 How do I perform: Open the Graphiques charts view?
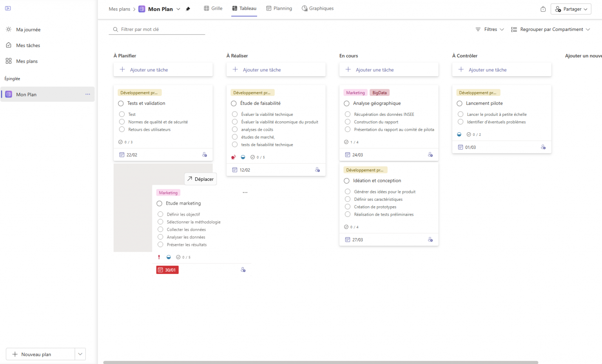317,8
